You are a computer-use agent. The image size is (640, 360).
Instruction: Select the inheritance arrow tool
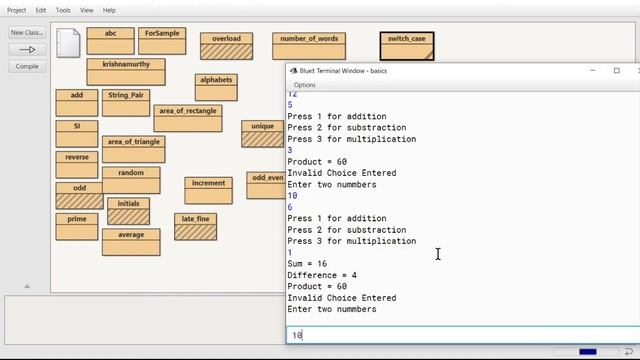click(27, 49)
